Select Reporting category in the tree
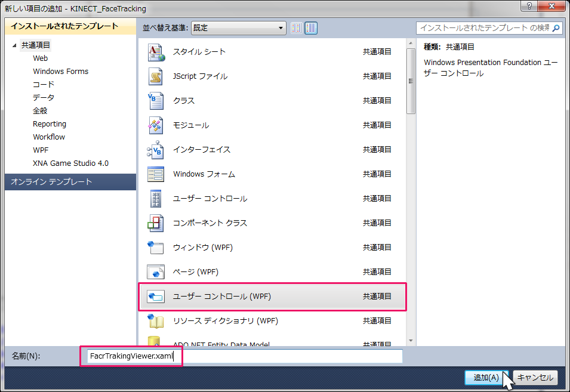Viewport: 570px width, 392px height. (x=50, y=124)
